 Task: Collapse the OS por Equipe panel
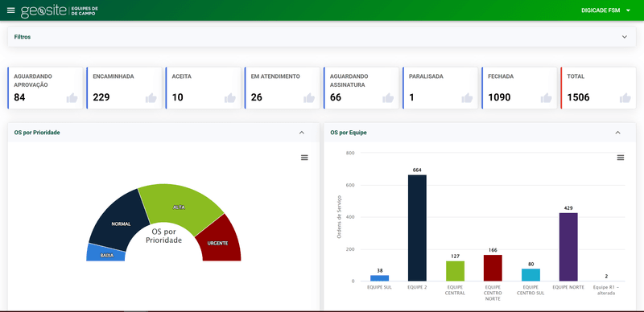tap(617, 133)
